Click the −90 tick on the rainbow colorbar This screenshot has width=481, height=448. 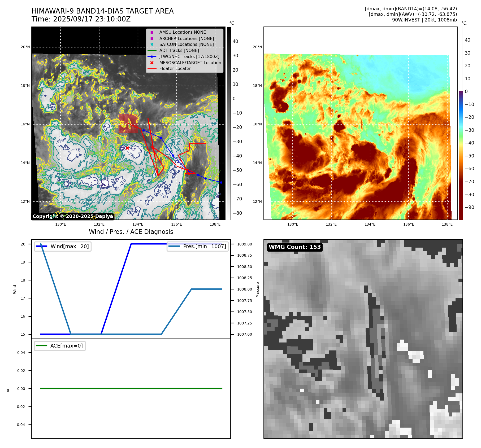[470, 207]
